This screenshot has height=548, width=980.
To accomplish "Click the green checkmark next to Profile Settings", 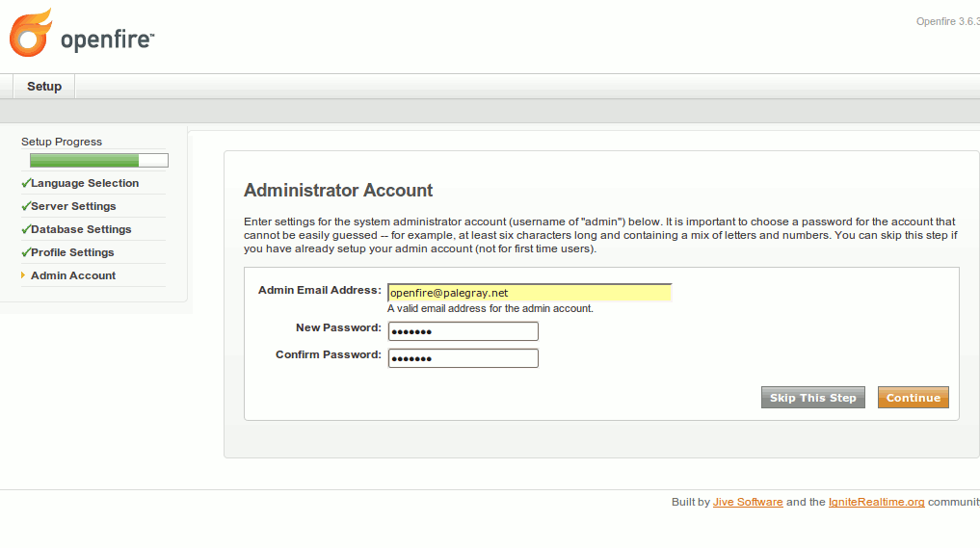I will [26, 252].
